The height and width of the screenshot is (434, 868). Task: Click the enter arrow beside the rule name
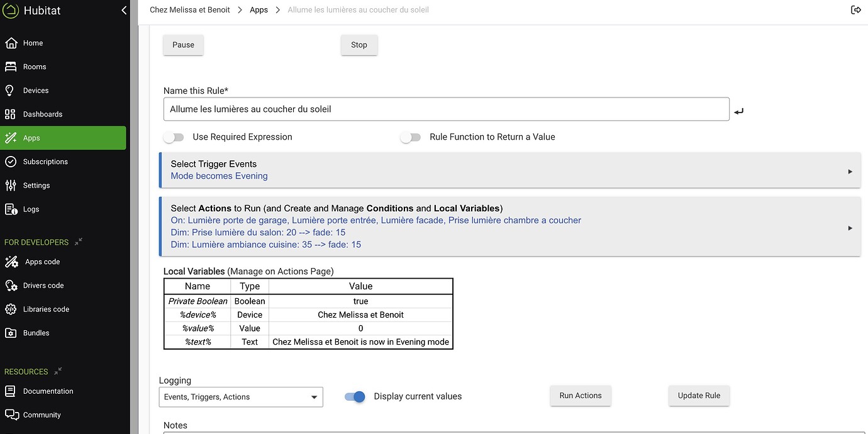coord(739,111)
